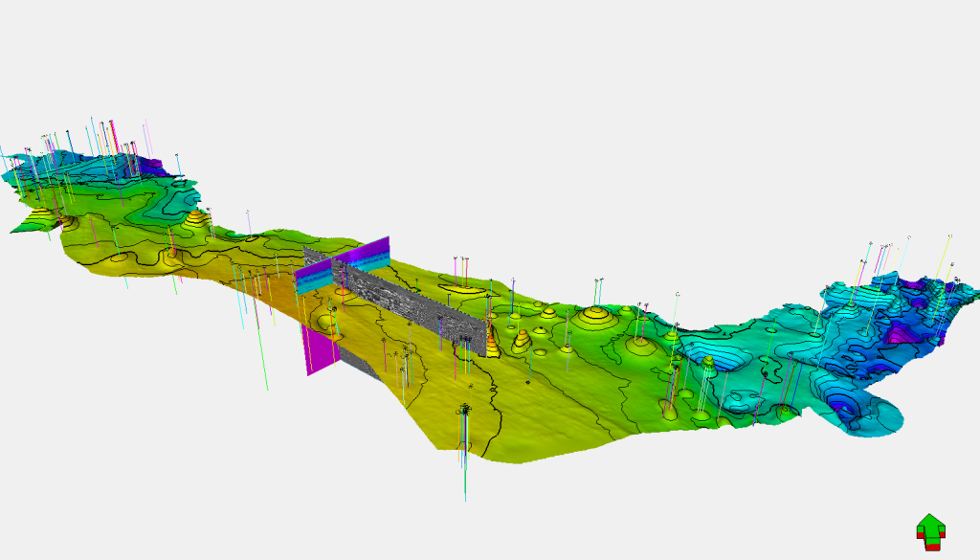Click the blue contoured depression right of center
Image resolution: width=980 pixels, height=560 pixels.
click(x=719, y=357)
